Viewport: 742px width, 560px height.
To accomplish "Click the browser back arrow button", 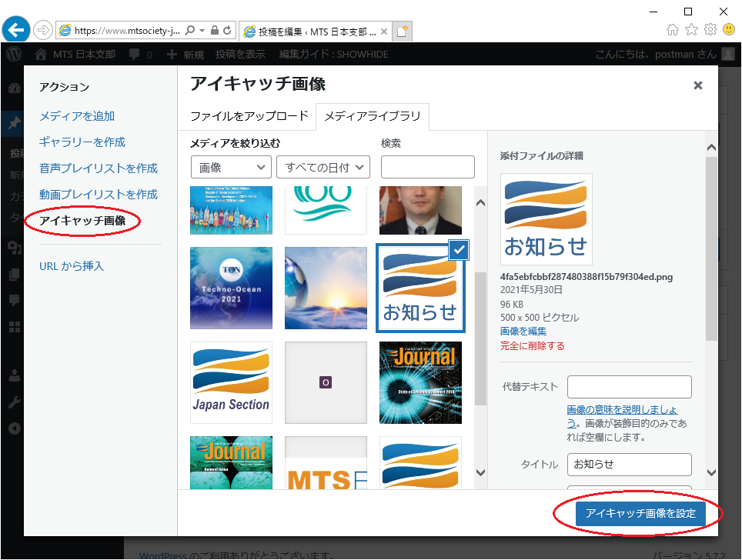I will pyautogui.click(x=15, y=30).
